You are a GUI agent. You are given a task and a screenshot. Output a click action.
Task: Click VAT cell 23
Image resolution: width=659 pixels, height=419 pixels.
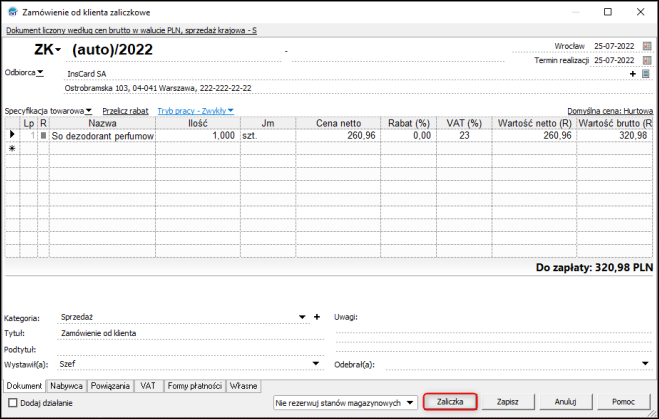464,136
